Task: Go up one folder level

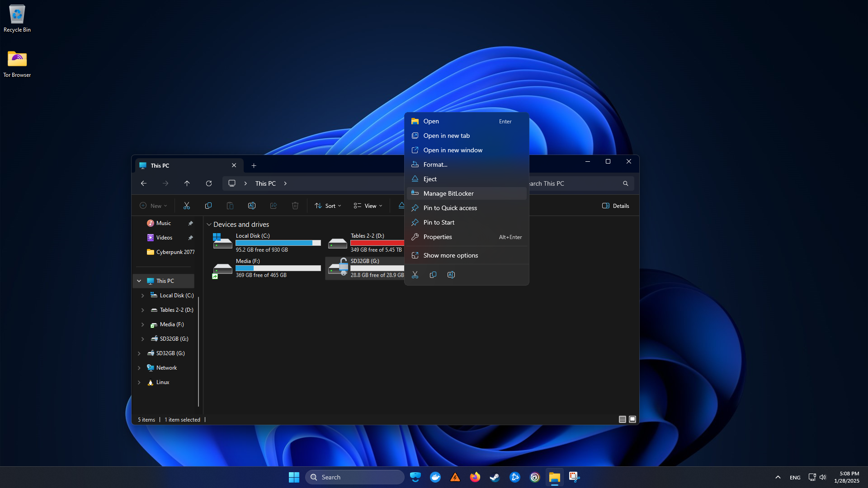Action: pos(187,183)
